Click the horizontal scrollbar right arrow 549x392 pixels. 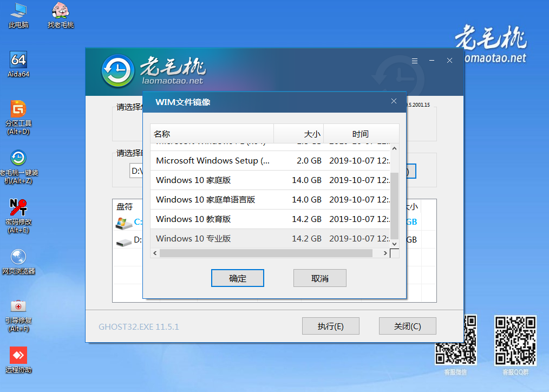point(385,253)
